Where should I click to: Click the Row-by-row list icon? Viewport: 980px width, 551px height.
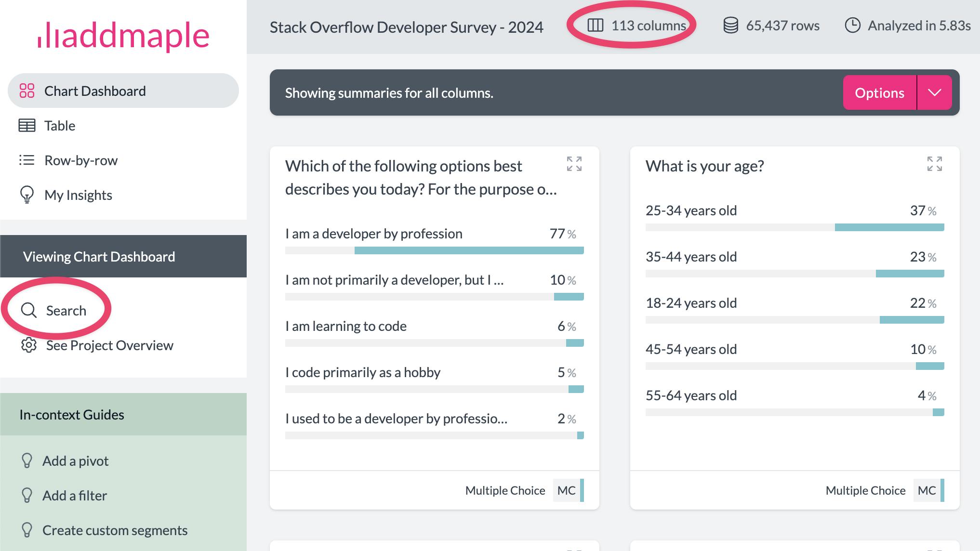[27, 160]
